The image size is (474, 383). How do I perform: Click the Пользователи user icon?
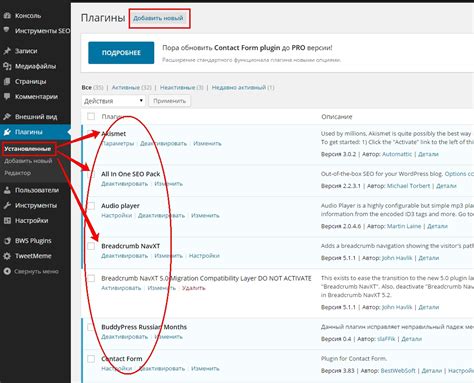coord(7,190)
